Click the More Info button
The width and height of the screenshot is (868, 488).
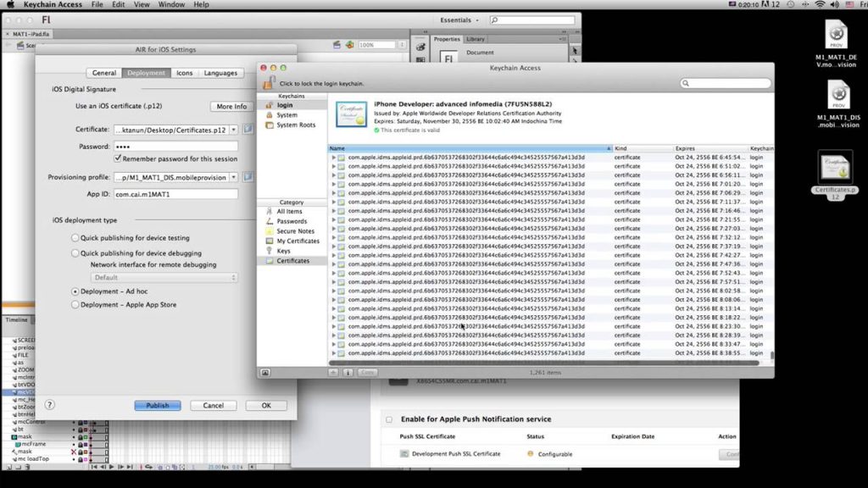[x=231, y=106]
